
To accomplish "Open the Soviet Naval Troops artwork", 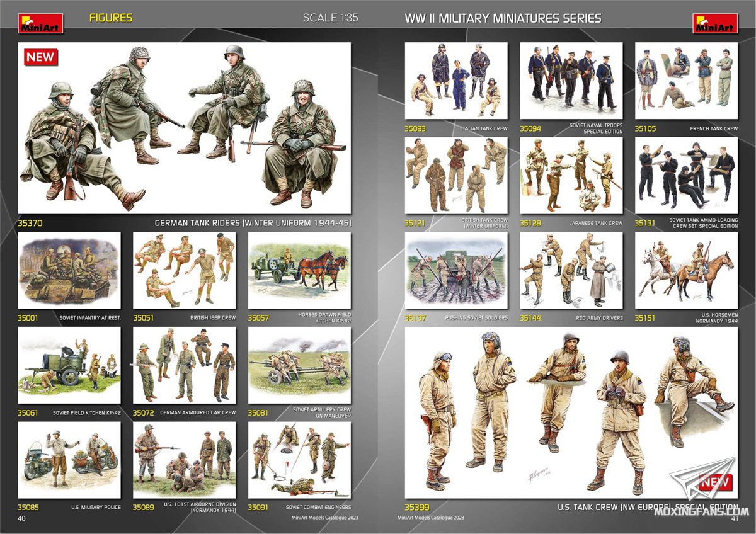I will click(571, 81).
